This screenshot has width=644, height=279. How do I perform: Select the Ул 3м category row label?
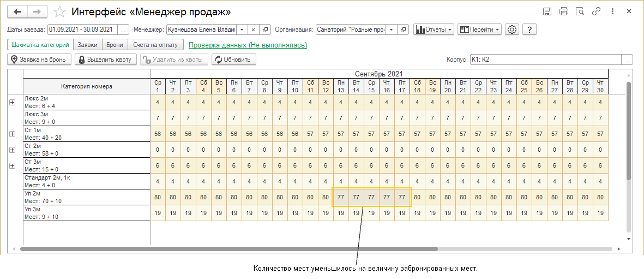87,213
